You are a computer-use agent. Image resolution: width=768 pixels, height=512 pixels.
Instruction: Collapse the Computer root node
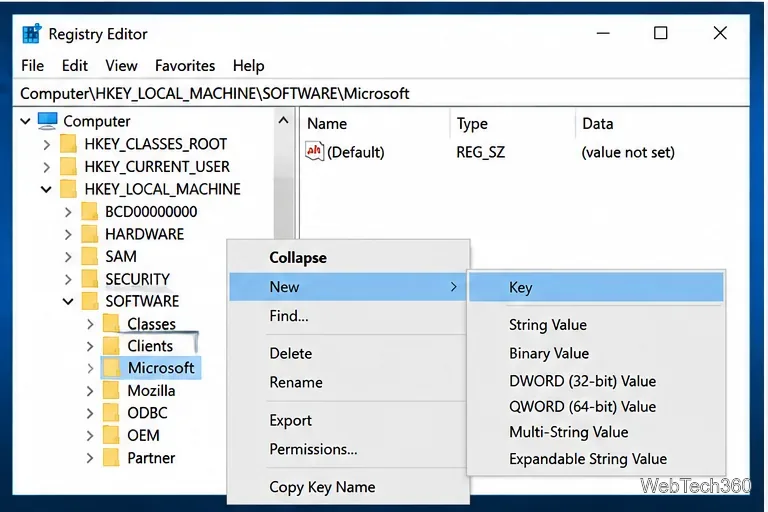click(x=25, y=121)
